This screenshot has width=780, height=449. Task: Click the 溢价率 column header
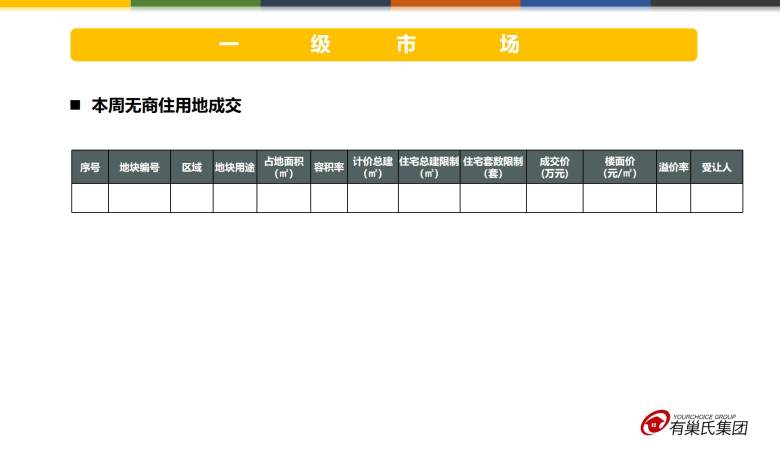coord(674,167)
